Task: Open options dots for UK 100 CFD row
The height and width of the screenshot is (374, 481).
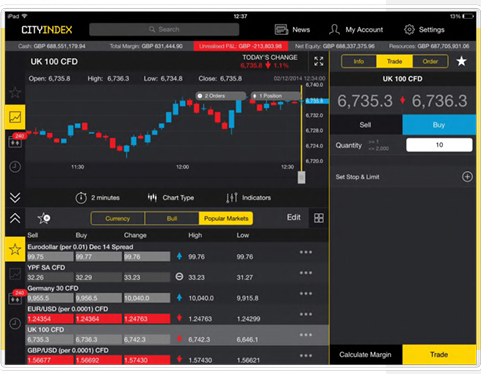Action: point(306,335)
